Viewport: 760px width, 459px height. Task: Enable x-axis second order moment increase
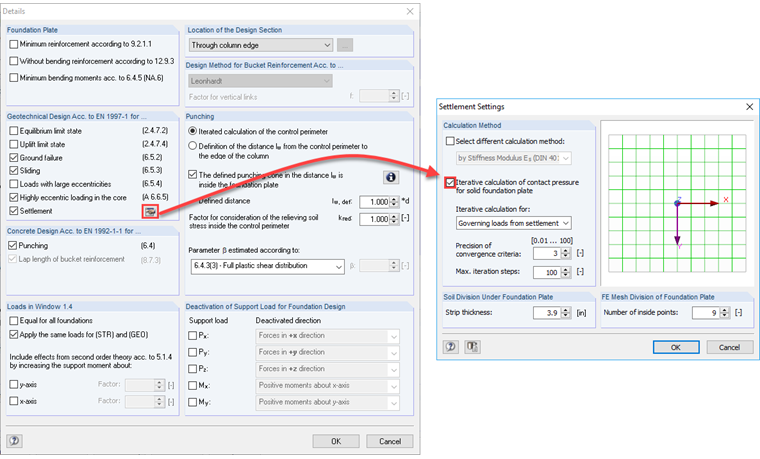14,401
